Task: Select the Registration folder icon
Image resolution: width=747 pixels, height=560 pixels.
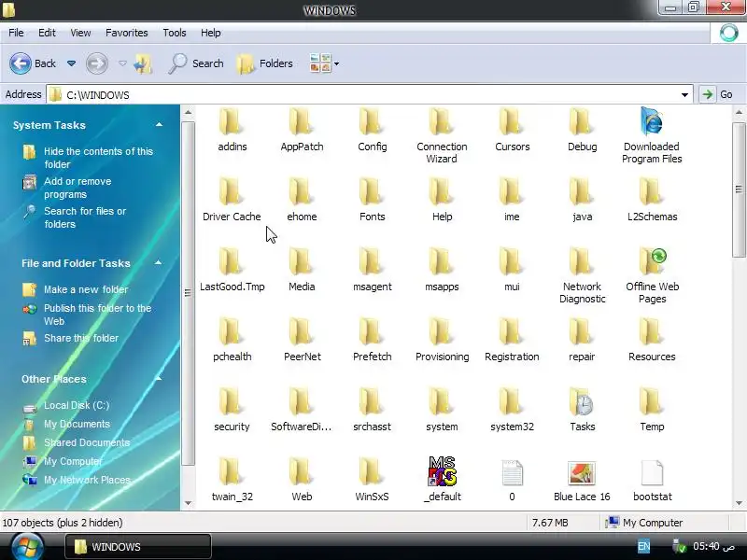Action: point(512,332)
